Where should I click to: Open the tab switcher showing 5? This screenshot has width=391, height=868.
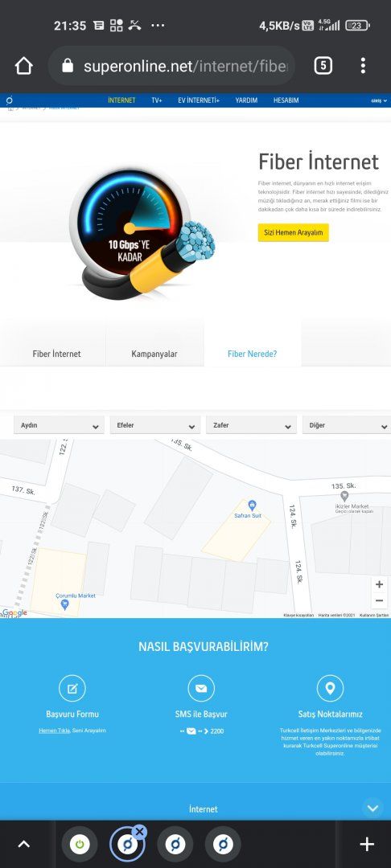tap(323, 67)
